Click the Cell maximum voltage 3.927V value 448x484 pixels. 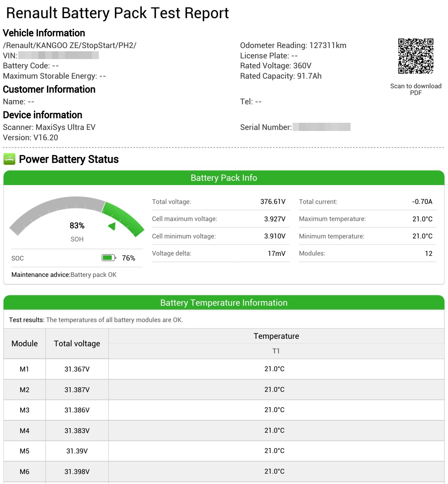(x=275, y=219)
